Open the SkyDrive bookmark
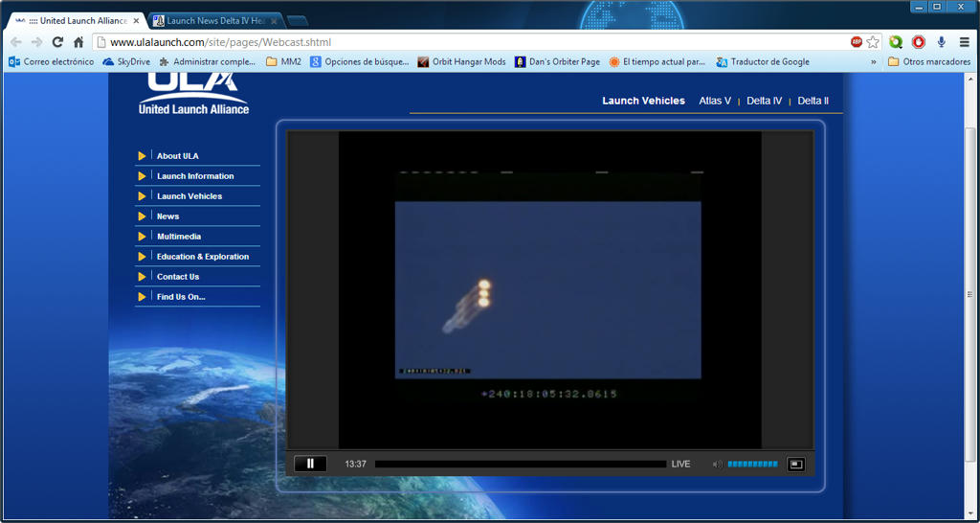 pyautogui.click(x=126, y=62)
